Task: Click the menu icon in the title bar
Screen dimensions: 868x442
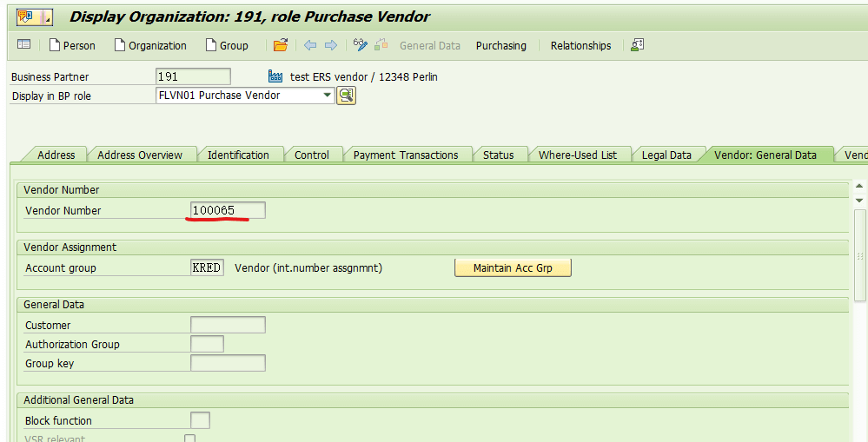Action: point(35,17)
